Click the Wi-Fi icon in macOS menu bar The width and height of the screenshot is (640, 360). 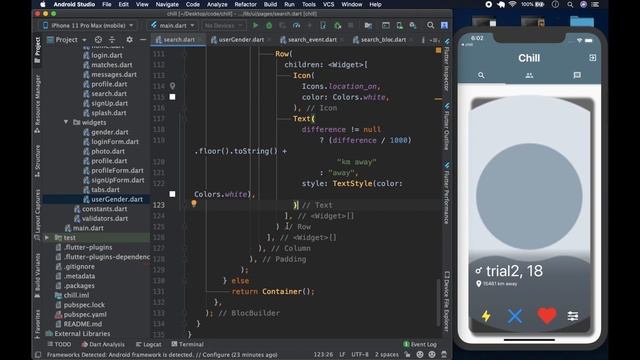[x=513, y=4]
